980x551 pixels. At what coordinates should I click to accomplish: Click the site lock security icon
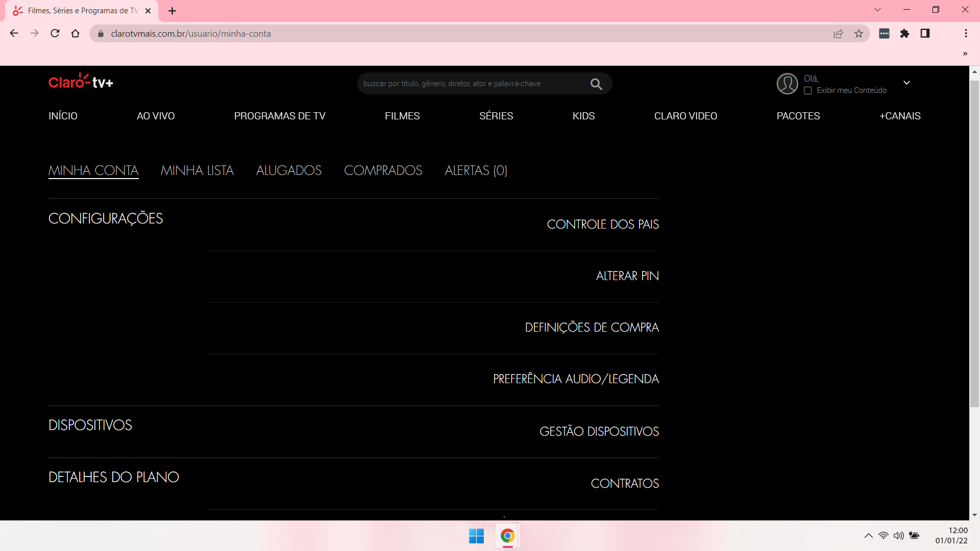tap(101, 34)
